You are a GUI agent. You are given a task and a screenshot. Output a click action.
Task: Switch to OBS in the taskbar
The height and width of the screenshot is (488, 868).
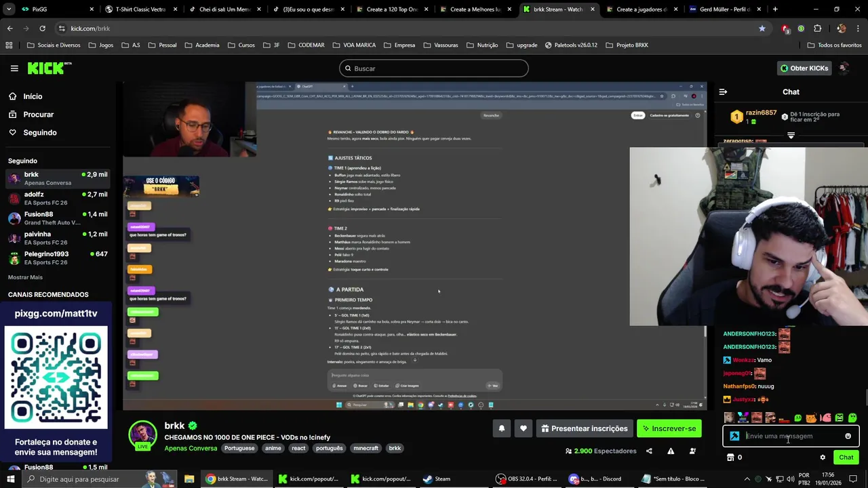(526, 479)
